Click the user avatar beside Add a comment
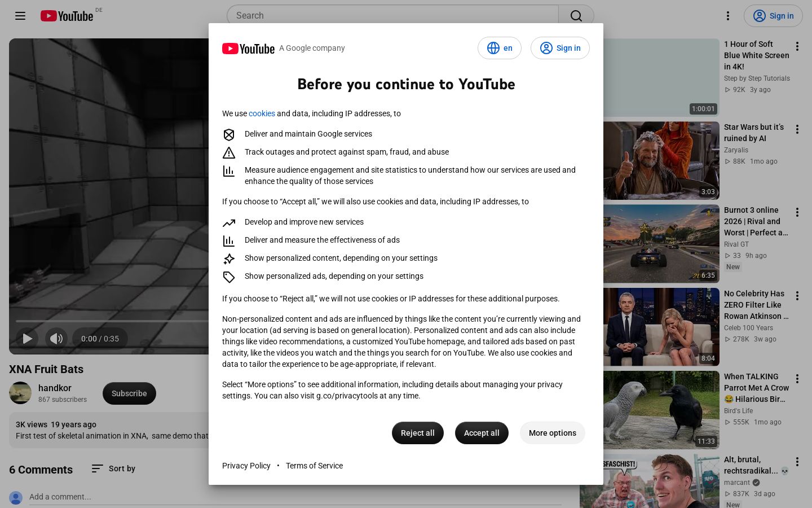Image resolution: width=812 pixels, height=508 pixels. (x=16, y=498)
